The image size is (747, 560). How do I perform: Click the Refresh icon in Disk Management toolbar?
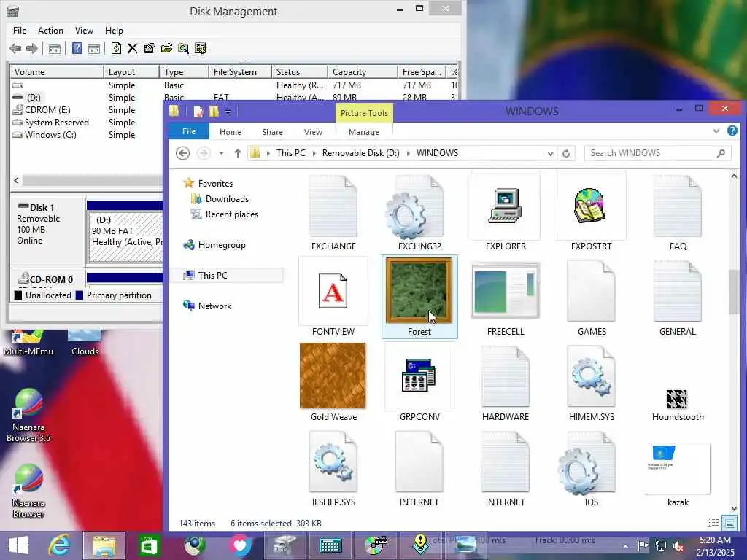click(116, 48)
